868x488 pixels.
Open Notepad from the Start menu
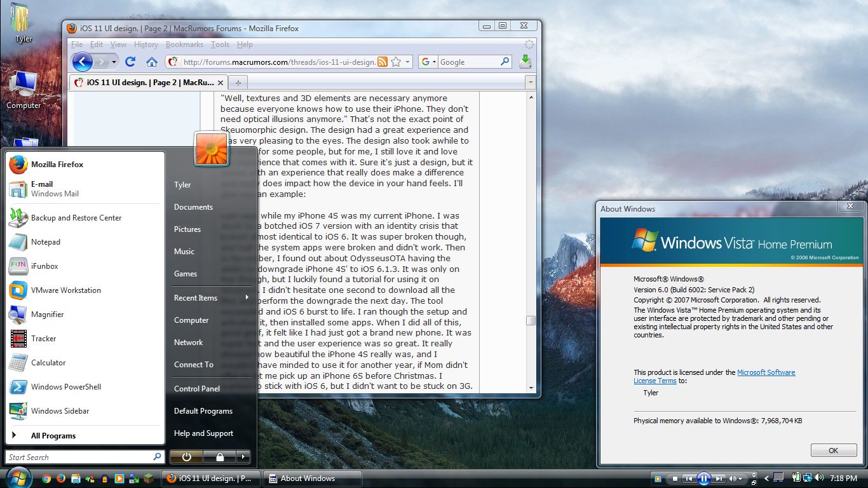[85, 241]
